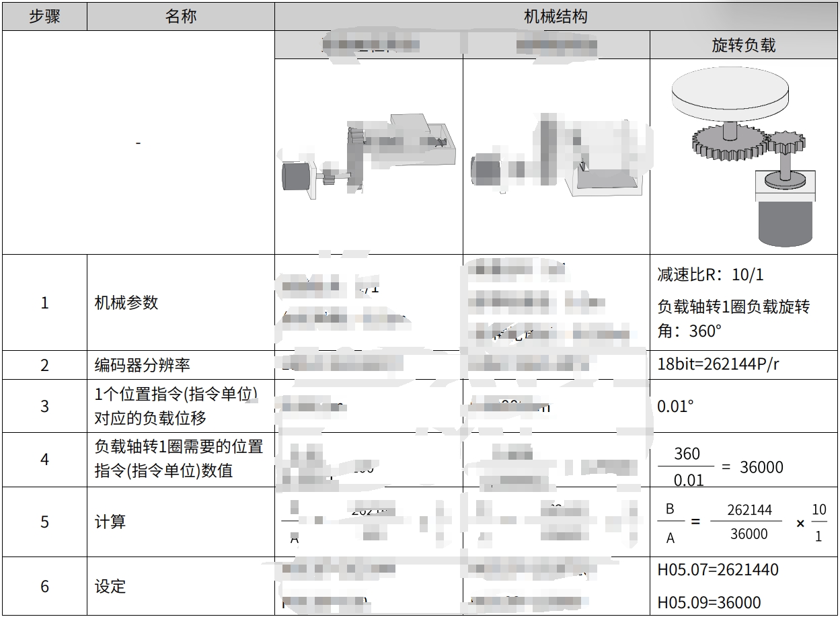Click the 360/0.01 = 36000 formula
This screenshot has height=619, width=840.
720,466
